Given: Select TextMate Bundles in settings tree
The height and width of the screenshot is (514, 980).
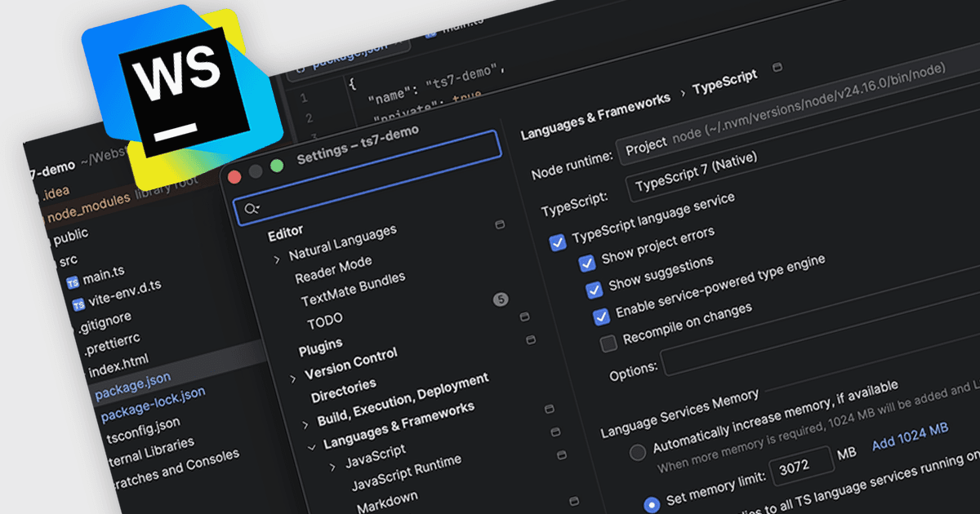Looking at the screenshot, I should (353, 289).
